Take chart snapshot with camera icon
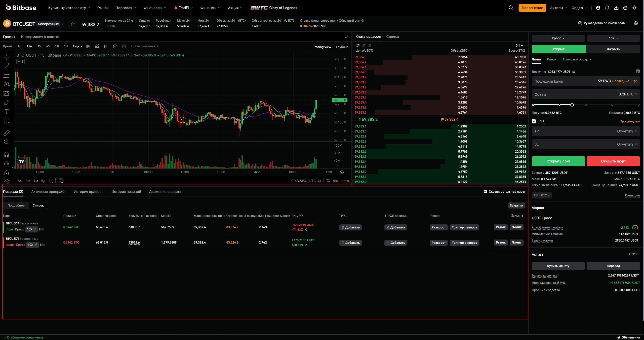 pyautogui.click(x=115, y=46)
